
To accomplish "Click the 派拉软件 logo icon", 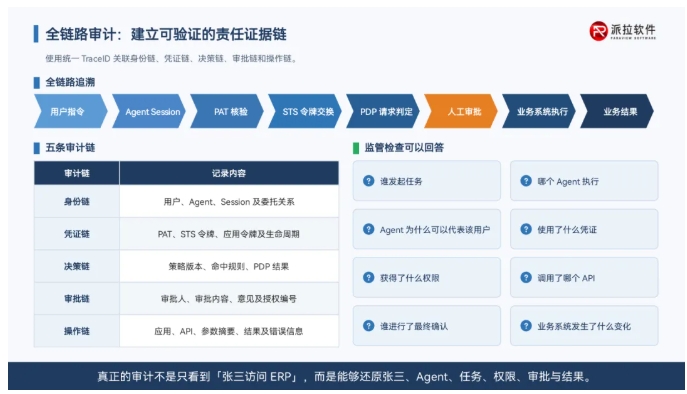I will coord(598,31).
